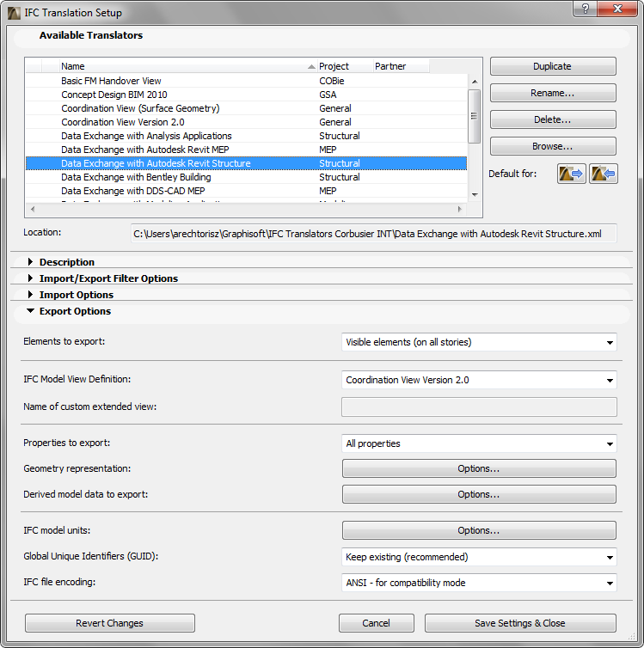
Task: Select Data Exchange with Autodesk Revit MEP
Action: click(x=247, y=150)
